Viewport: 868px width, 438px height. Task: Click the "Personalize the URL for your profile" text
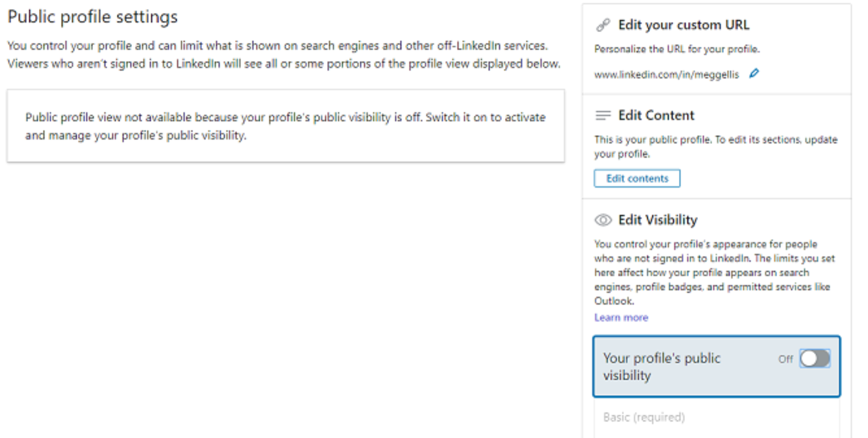coord(677,49)
